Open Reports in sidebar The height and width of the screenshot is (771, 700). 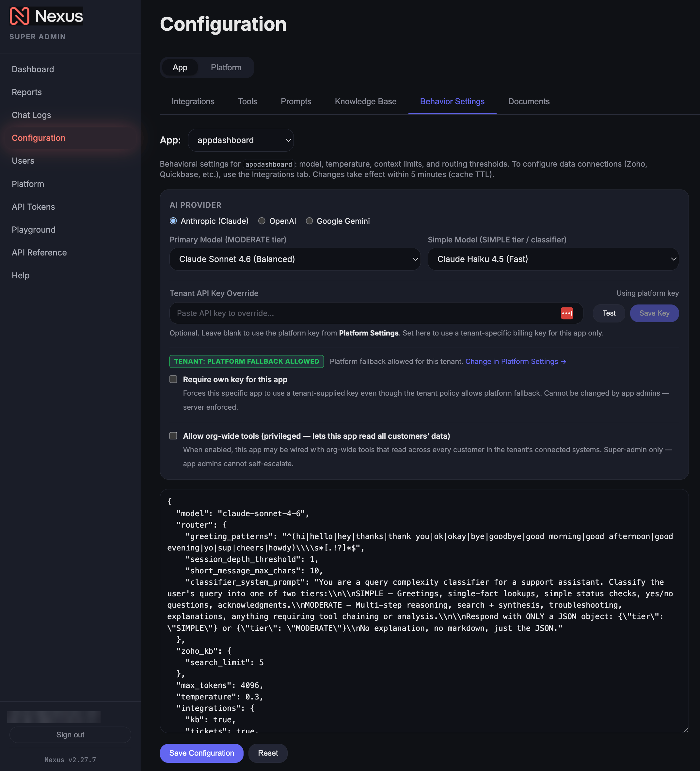pos(70,92)
